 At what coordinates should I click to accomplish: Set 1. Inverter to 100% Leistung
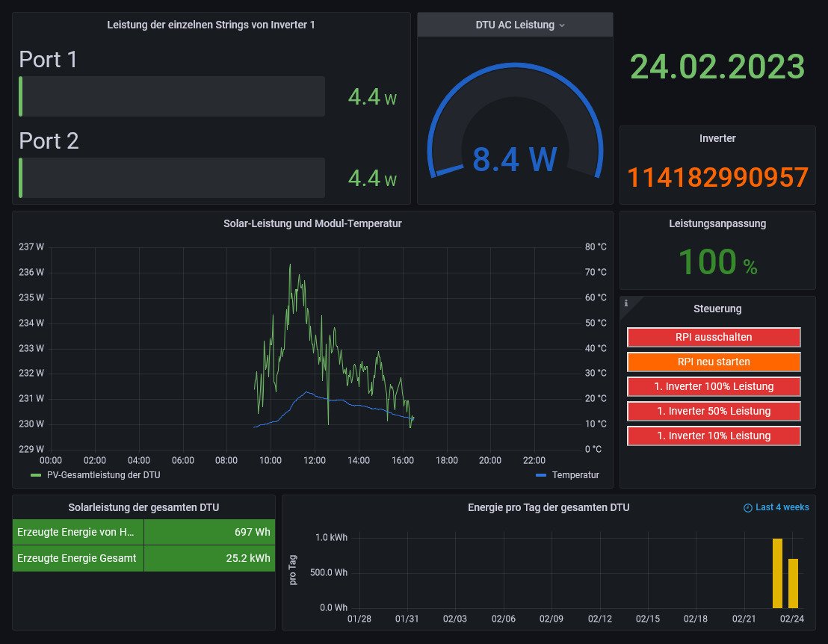click(x=714, y=386)
